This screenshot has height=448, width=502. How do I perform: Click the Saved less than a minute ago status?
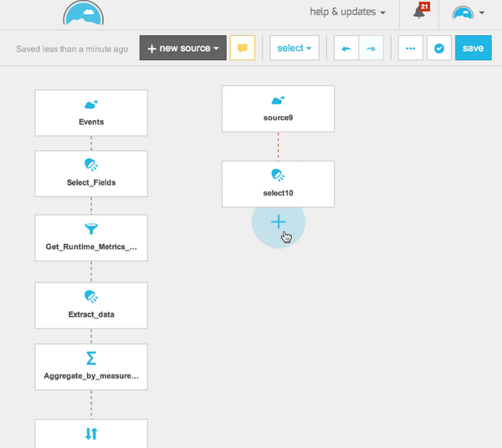tap(72, 49)
